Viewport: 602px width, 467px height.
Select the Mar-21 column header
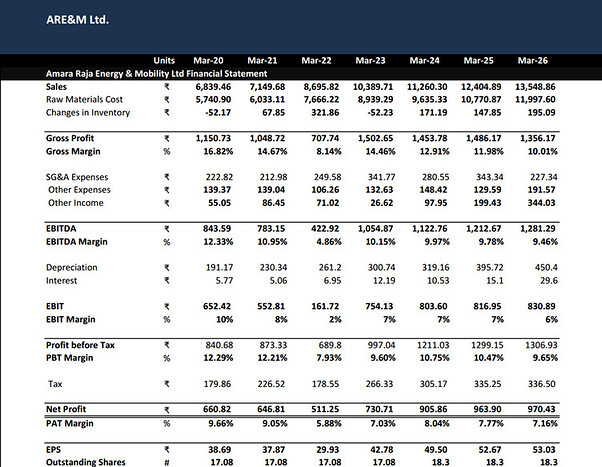click(x=262, y=60)
